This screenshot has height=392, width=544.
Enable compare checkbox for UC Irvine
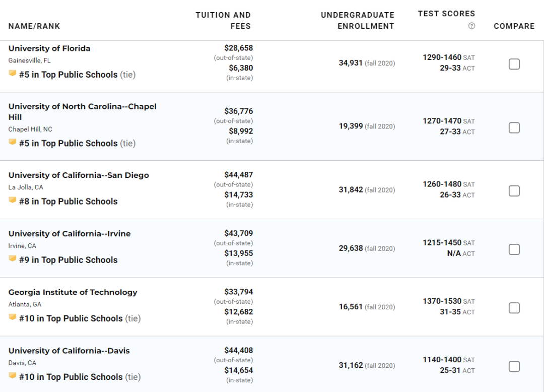point(514,249)
